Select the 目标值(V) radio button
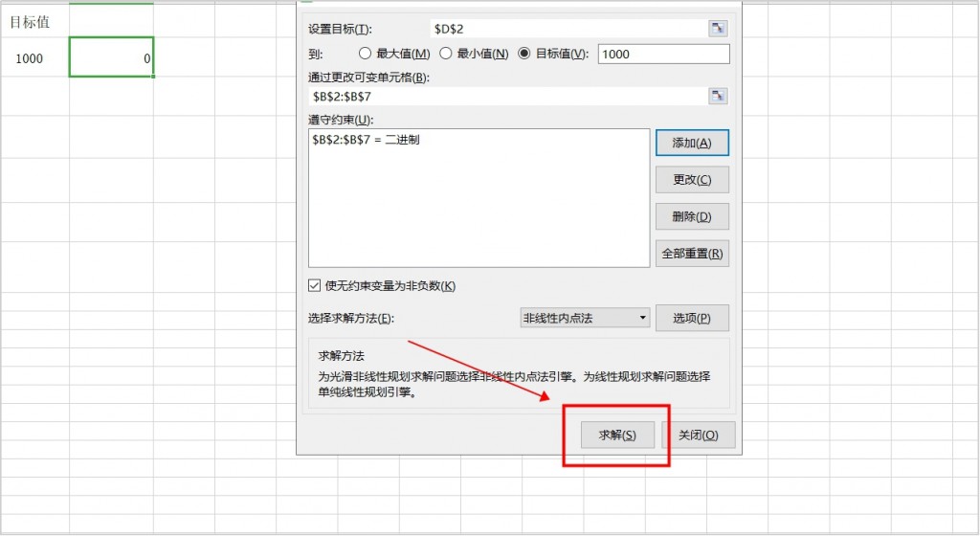Image resolution: width=980 pixels, height=536 pixels. [524, 54]
